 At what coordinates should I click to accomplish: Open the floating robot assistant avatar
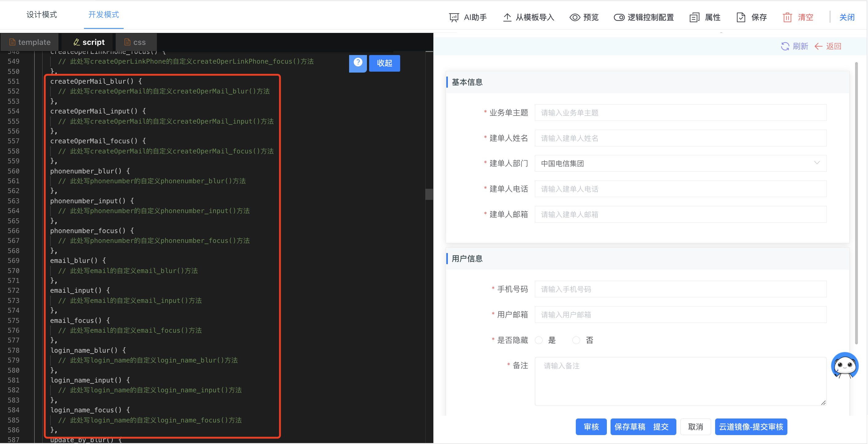[x=845, y=366]
